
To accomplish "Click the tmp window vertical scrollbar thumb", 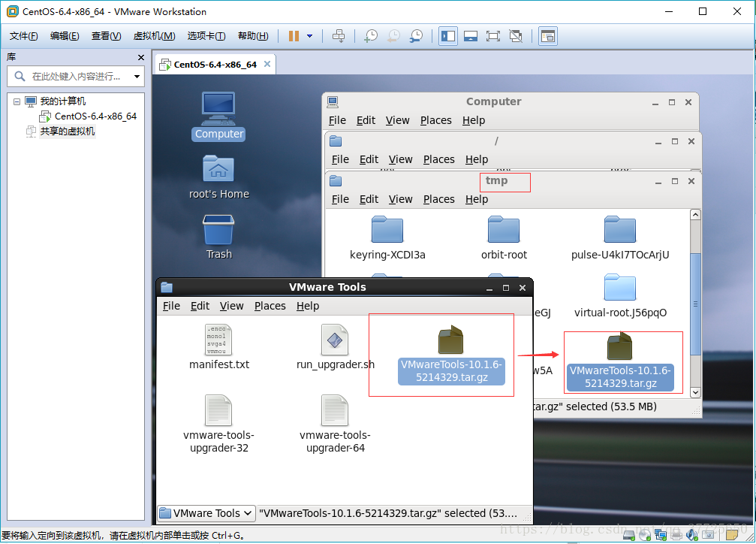I will click(695, 304).
